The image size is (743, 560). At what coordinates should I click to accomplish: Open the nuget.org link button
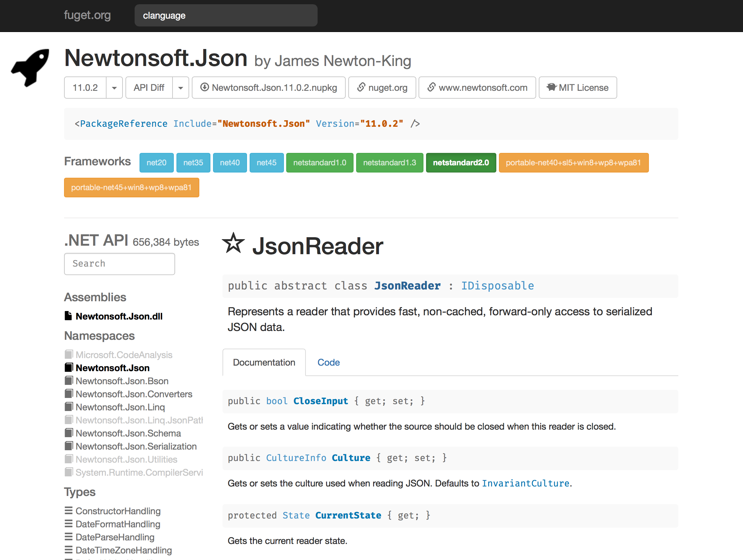point(382,88)
